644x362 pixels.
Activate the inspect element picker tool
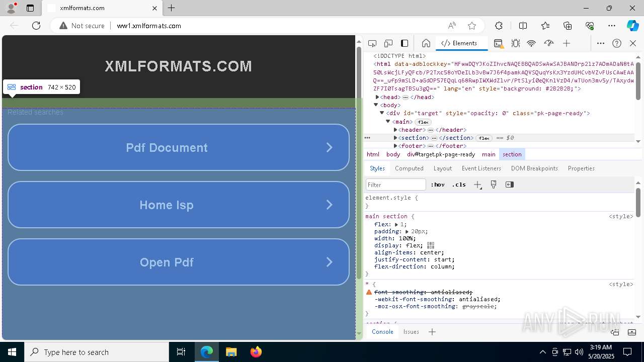[372, 43]
